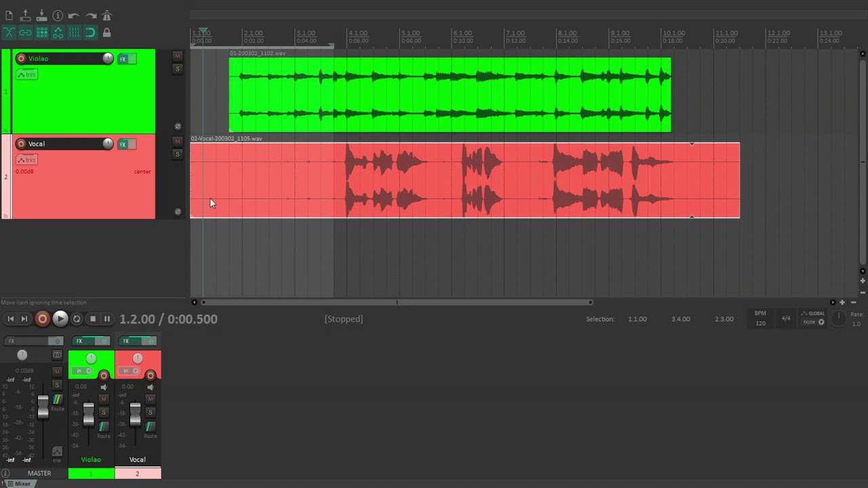Open Violao mixer input 'in' dropdown
The width and height of the screenshot is (868, 488).
click(x=83, y=371)
